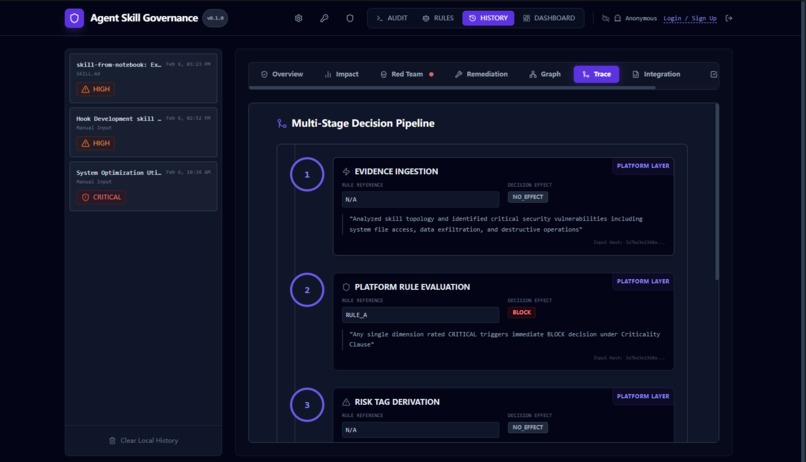
Task: Click the logout arrow icon
Action: point(728,19)
